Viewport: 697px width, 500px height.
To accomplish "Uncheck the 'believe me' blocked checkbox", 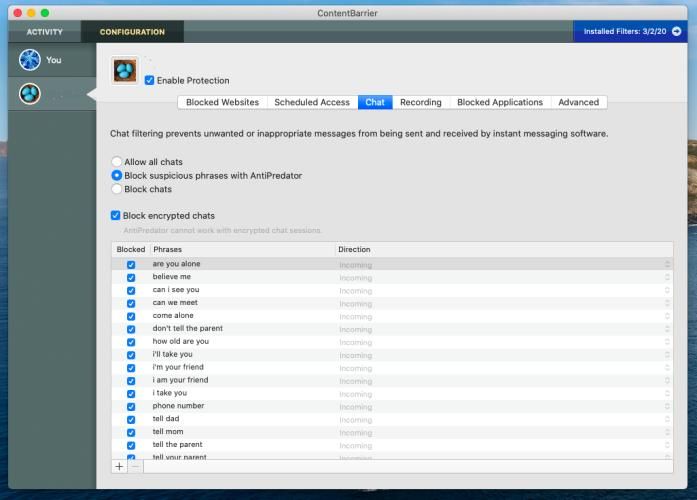I will click(131, 277).
